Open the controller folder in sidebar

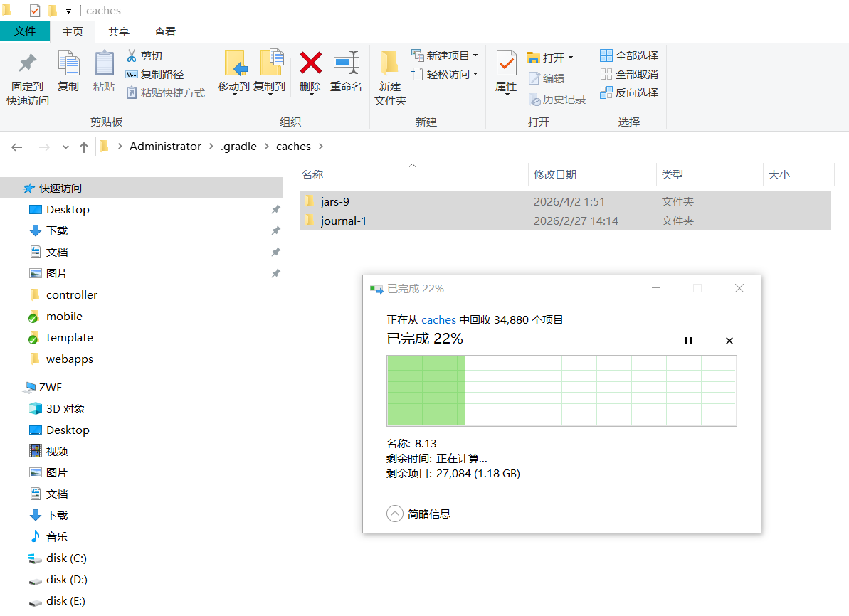click(x=71, y=294)
